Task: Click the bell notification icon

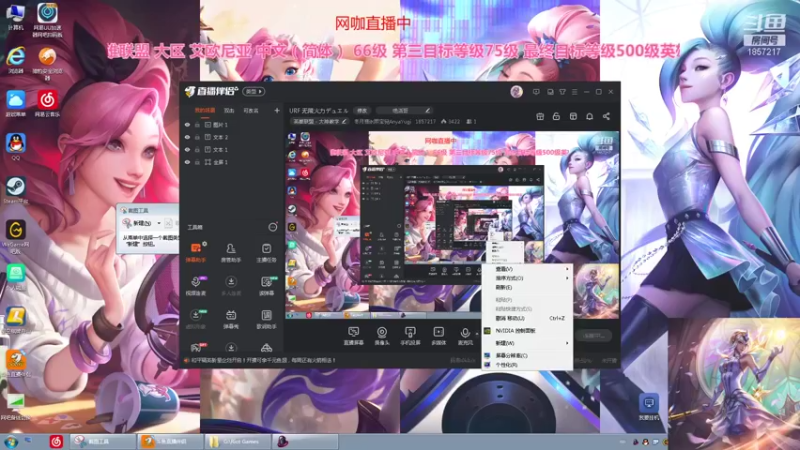Action: pos(589,116)
